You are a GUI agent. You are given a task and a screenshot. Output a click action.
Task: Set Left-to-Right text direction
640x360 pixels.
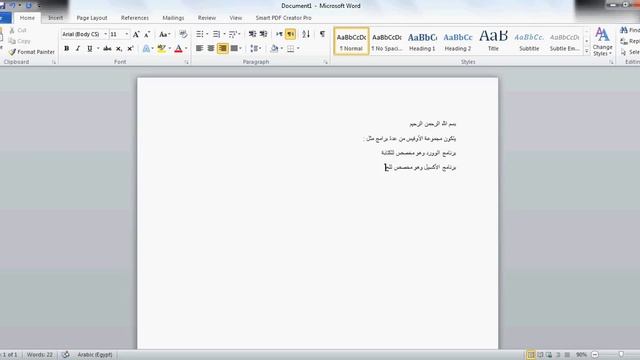click(279, 34)
